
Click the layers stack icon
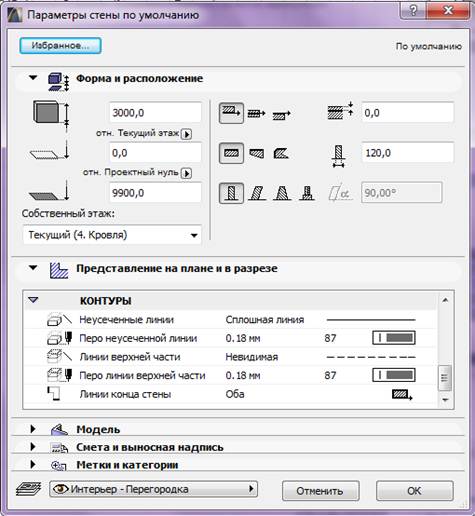coord(29,489)
